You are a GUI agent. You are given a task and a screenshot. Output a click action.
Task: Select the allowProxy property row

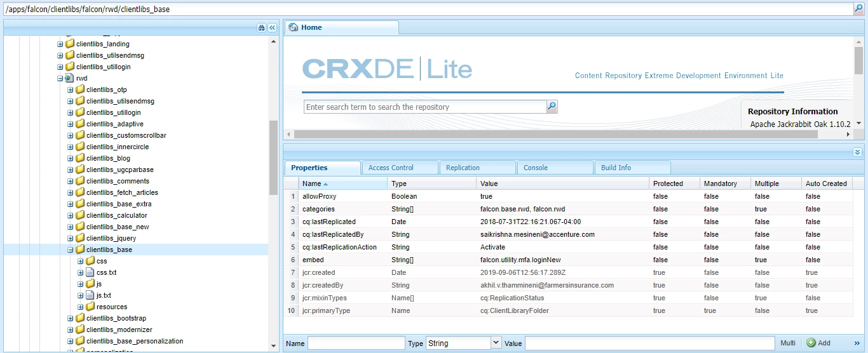(569, 196)
